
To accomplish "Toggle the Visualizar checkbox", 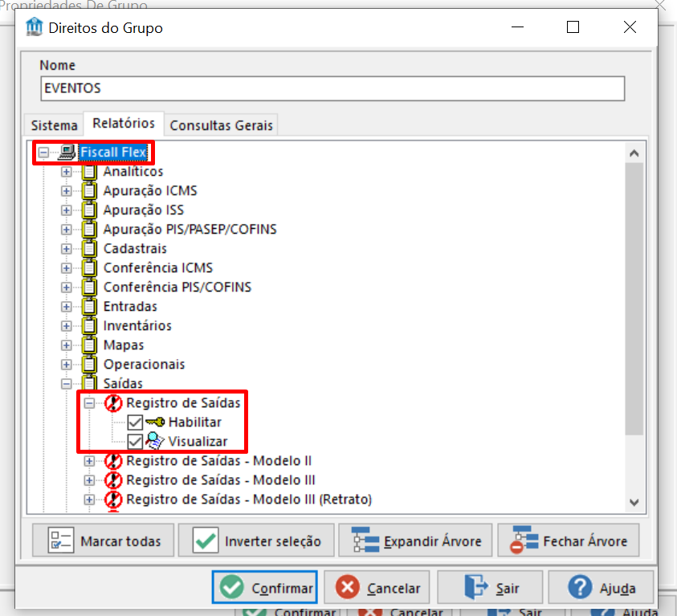I will [135, 442].
